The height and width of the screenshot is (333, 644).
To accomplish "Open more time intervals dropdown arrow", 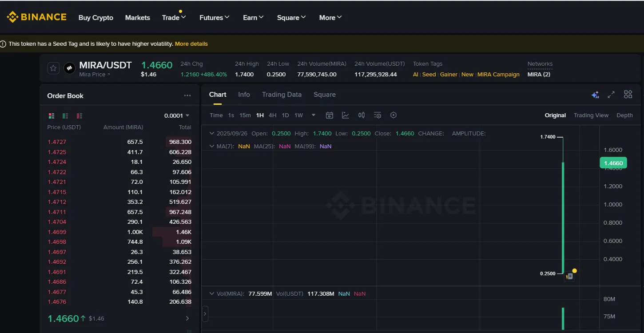I will pyautogui.click(x=314, y=115).
